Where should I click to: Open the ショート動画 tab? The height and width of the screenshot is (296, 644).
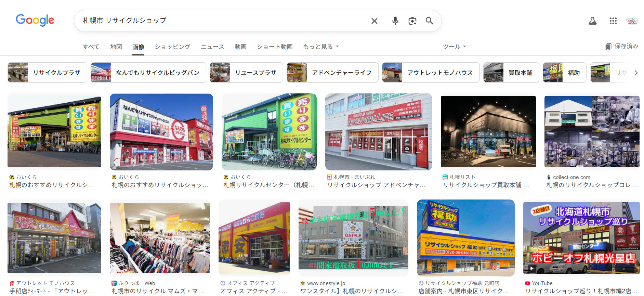tap(275, 47)
